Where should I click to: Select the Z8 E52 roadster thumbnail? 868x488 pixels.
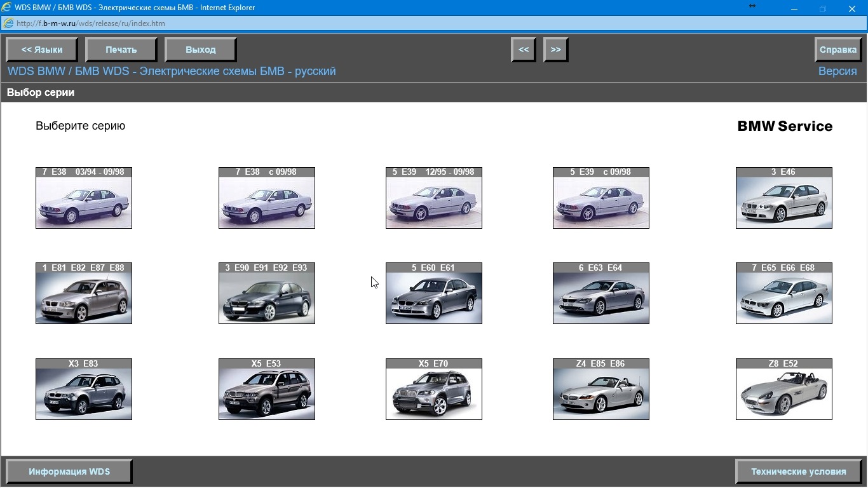784,390
